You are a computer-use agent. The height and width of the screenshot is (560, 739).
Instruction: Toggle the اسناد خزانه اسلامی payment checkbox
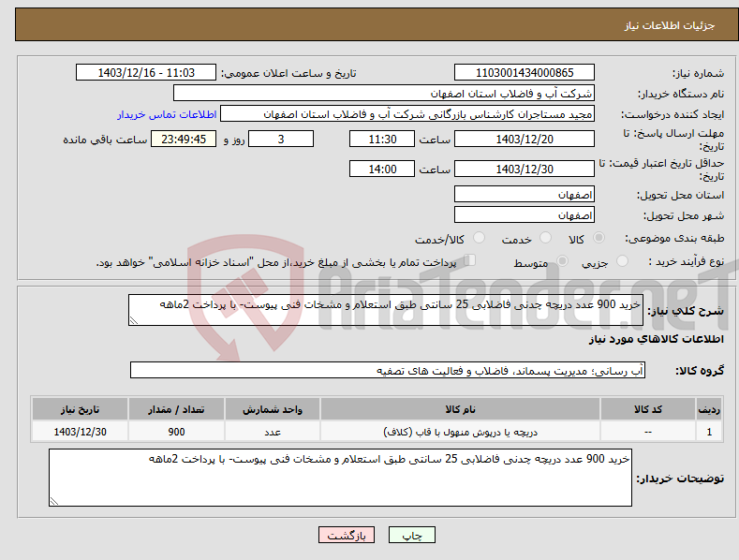470,260
